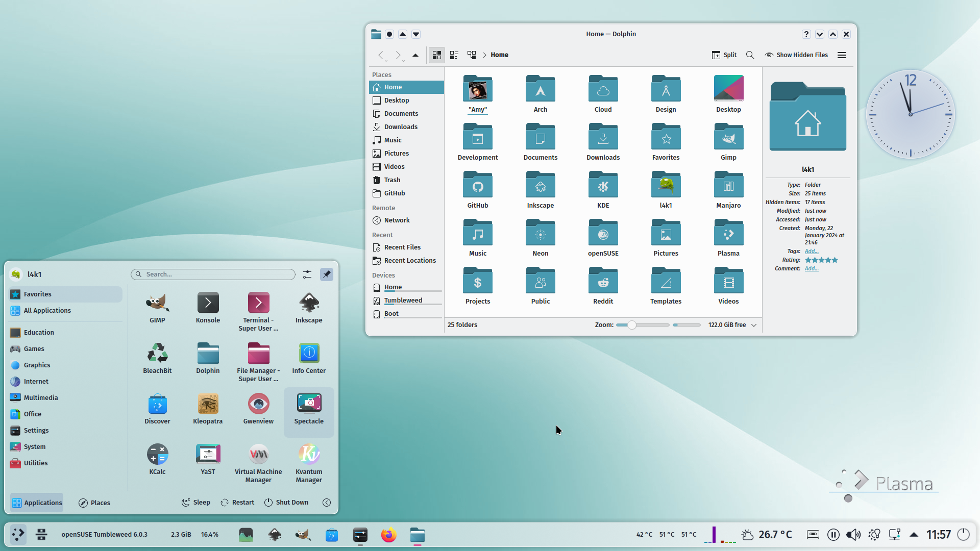980x551 pixels.
Task: Open Terminal - Super User mode
Action: pos(258,312)
